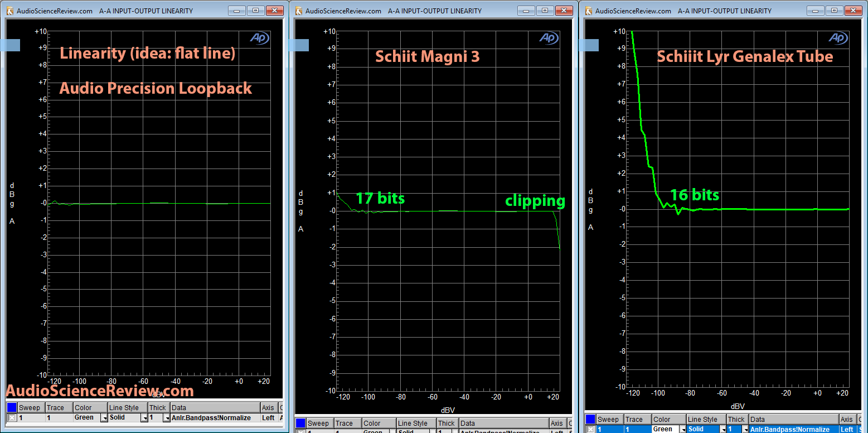Maximize the Schiit Magni 3 window

(545, 11)
